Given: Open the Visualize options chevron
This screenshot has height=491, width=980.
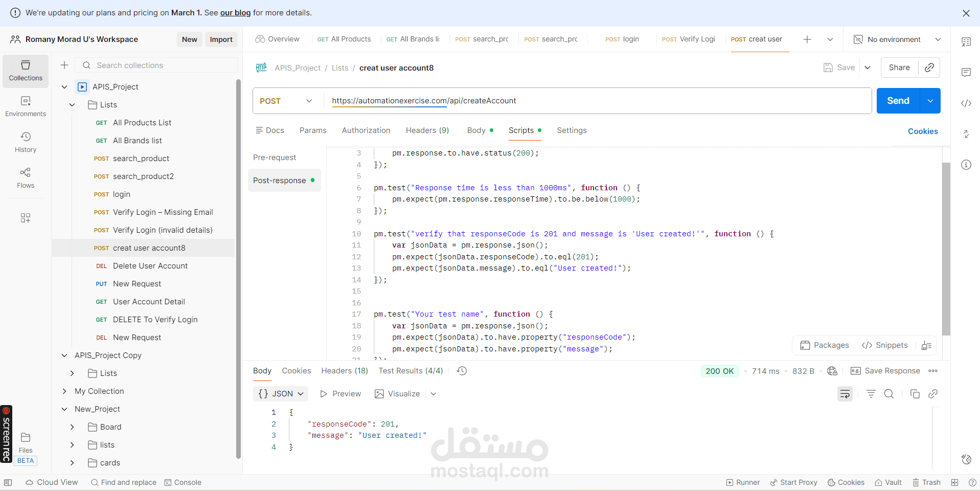Looking at the screenshot, I should coord(434,394).
